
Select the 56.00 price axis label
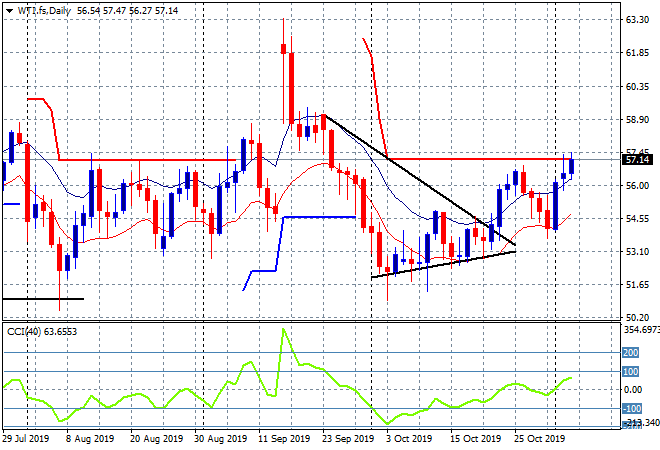tap(637, 186)
